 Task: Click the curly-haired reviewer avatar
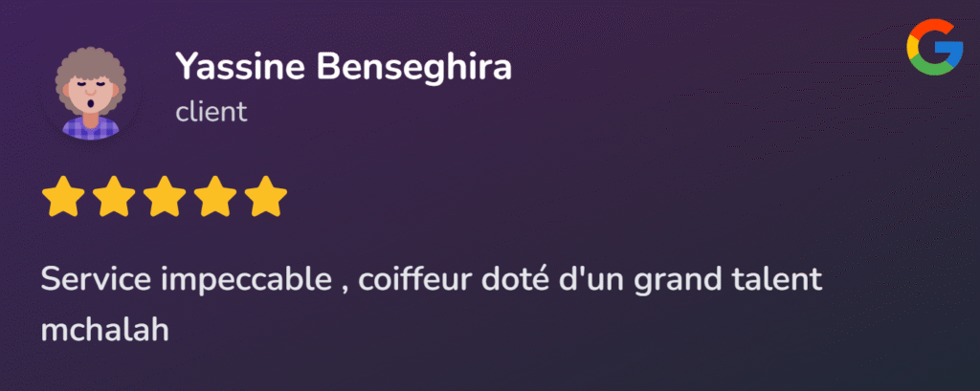pos(91,93)
